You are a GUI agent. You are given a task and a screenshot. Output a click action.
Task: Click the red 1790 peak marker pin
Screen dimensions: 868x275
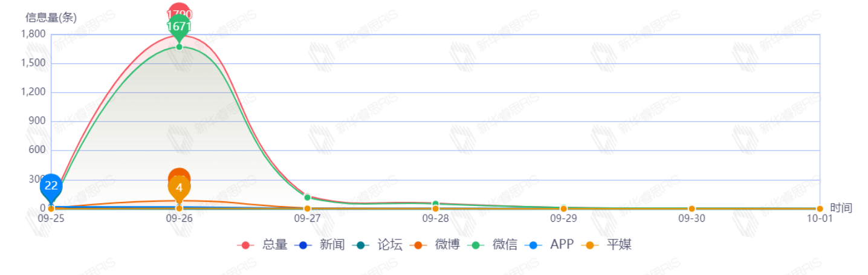tap(179, 11)
